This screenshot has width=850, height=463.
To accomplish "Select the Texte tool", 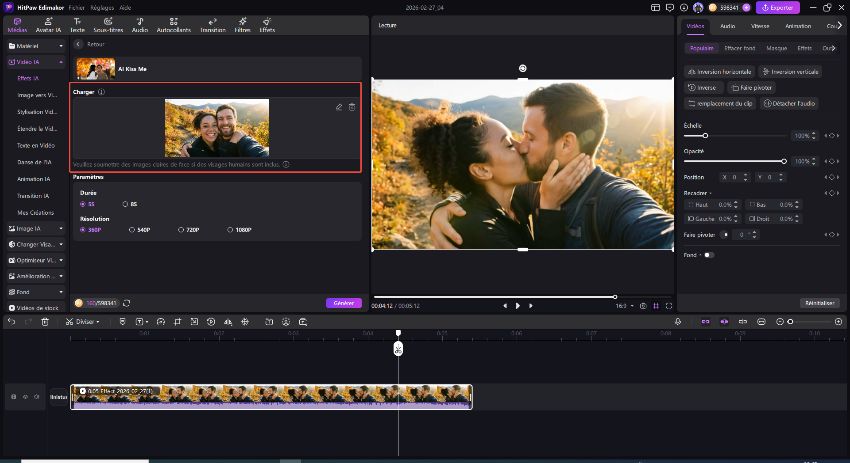I will click(78, 25).
